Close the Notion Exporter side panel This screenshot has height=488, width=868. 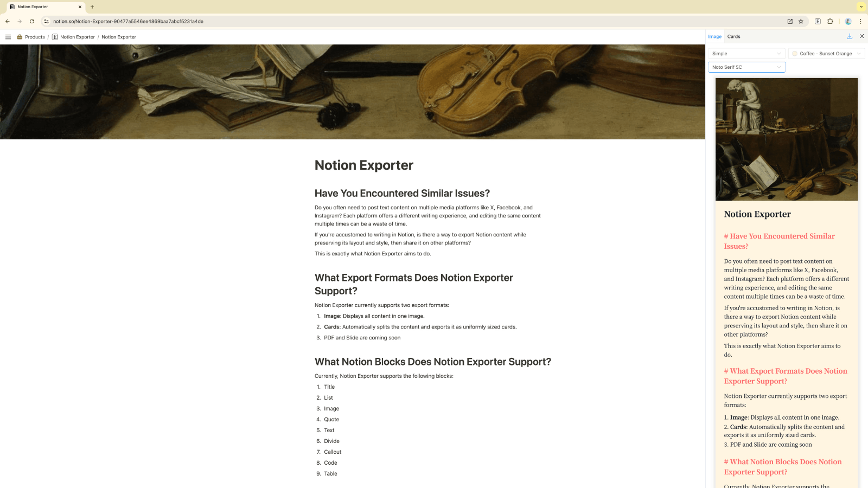tap(861, 36)
